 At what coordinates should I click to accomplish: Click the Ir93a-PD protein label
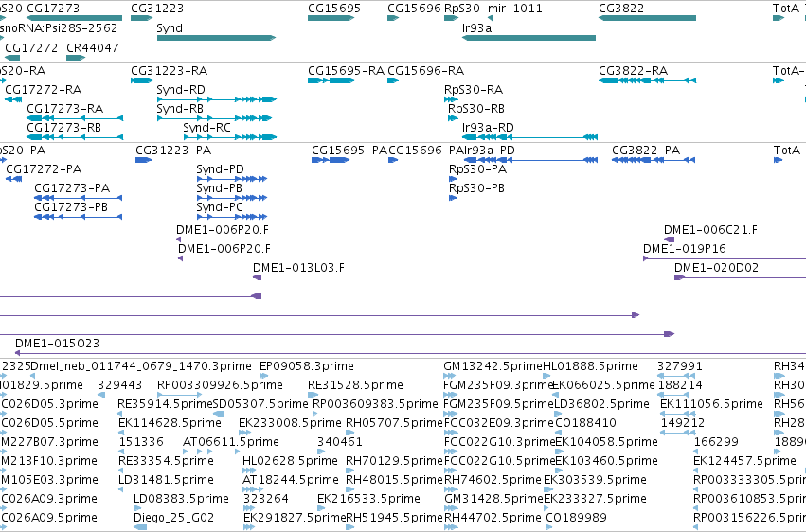[x=490, y=151]
